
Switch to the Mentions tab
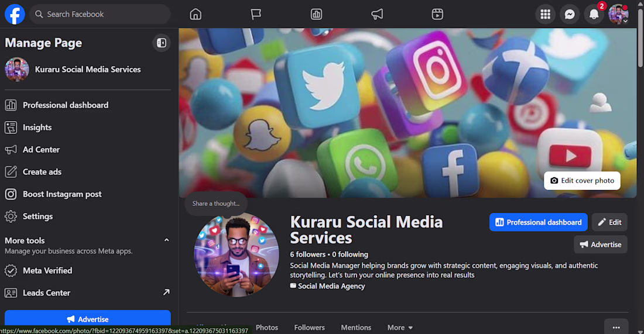(356, 328)
